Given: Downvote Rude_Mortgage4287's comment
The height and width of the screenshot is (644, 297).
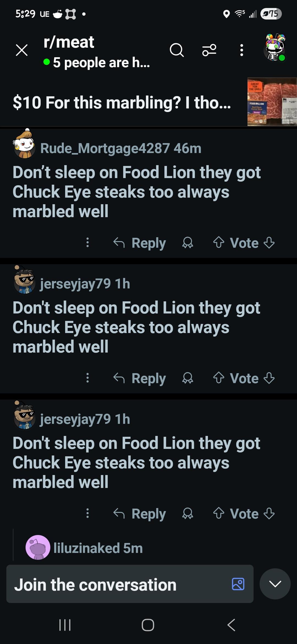Looking at the screenshot, I should point(269,243).
